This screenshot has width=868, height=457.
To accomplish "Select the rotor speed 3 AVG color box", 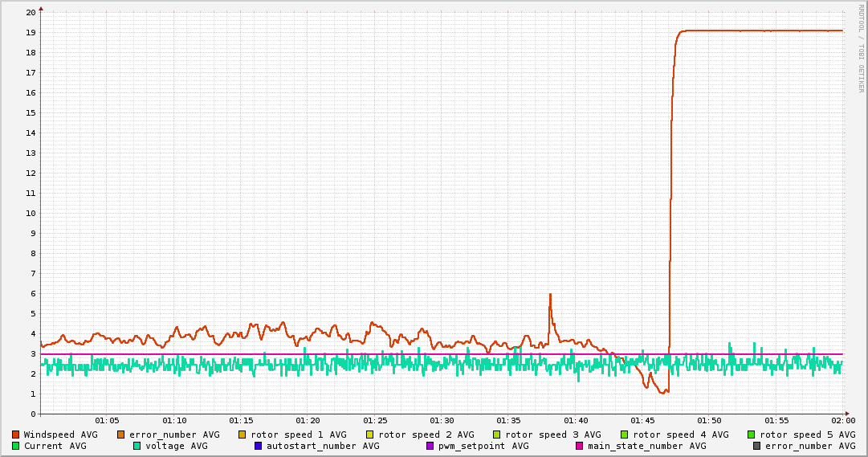I will 497,435.
